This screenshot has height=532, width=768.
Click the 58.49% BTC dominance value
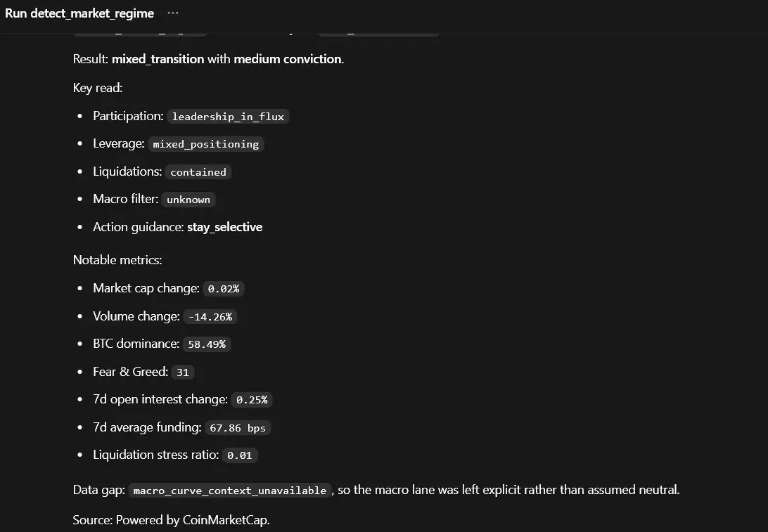tap(207, 344)
